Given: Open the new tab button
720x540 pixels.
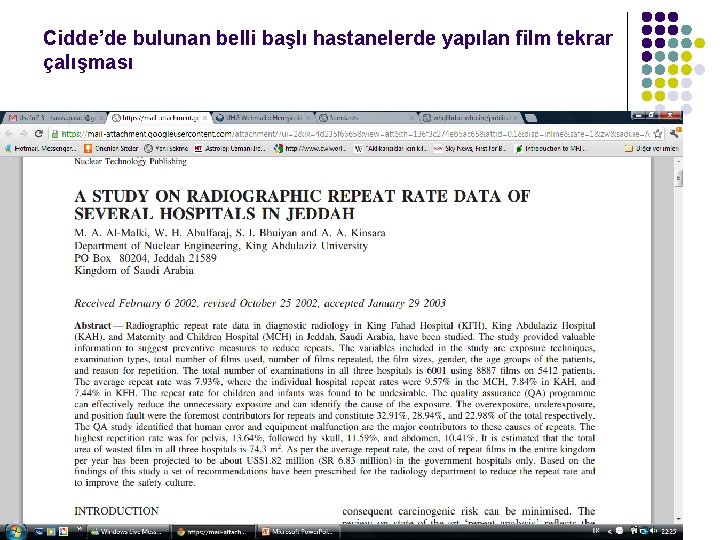Looking at the screenshot, I should [530, 118].
